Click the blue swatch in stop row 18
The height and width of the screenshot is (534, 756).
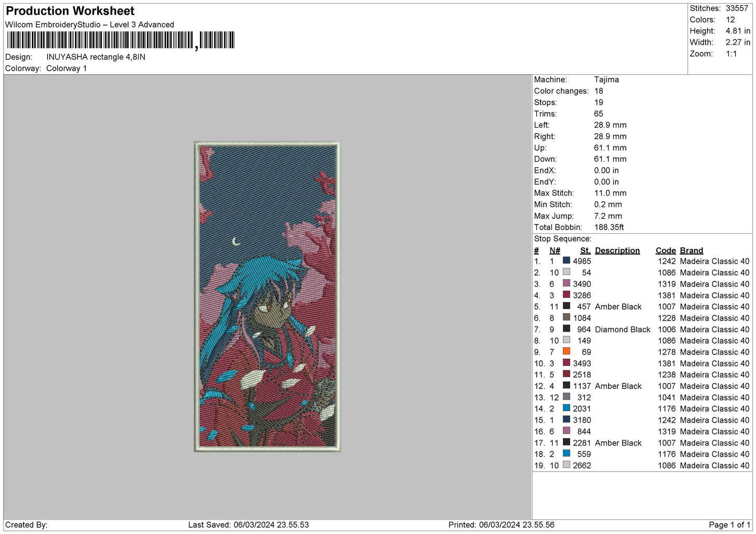point(566,453)
